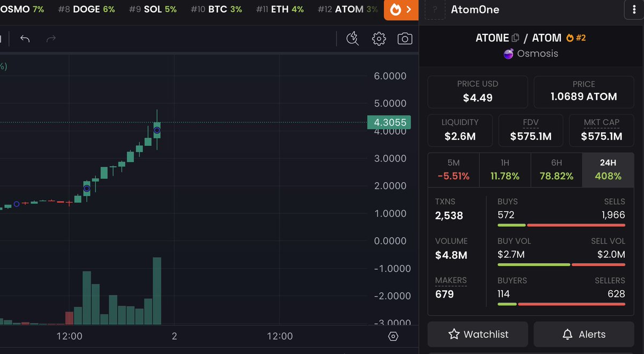Open the trending flame button
Image resolution: width=644 pixels, height=354 pixels.
coord(401,10)
